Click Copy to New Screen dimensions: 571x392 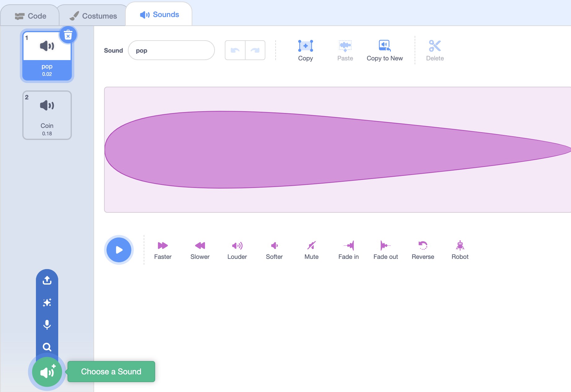coord(385,50)
